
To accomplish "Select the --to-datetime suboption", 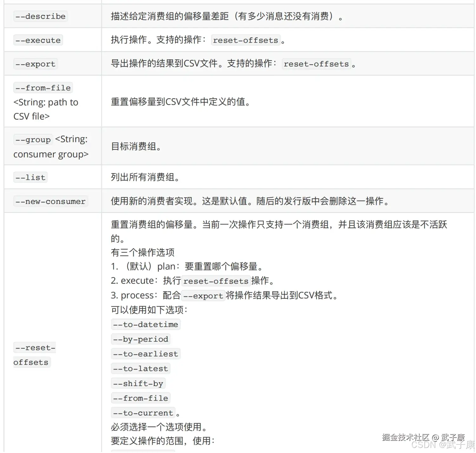I will [x=145, y=324].
